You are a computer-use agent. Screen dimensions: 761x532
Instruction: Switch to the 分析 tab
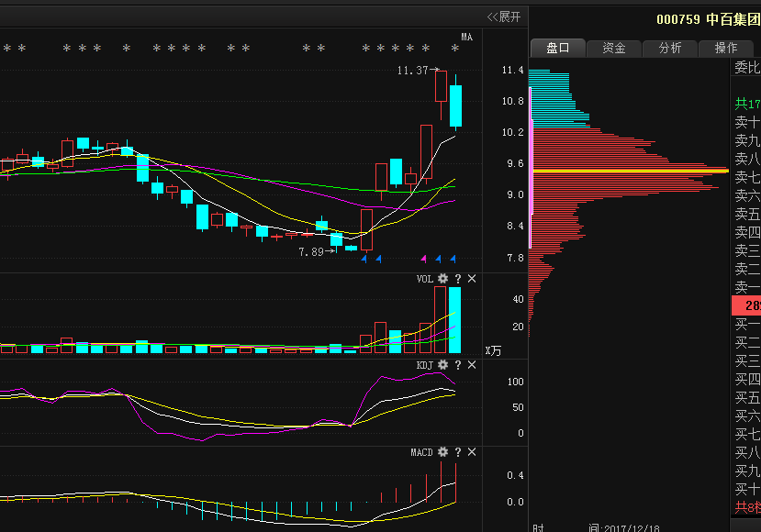670,48
